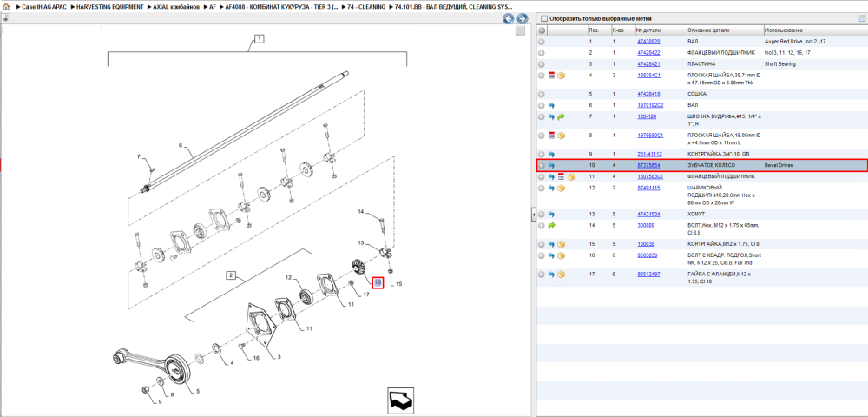Click package box icon for part 87491115

click(x=561, y=189)
